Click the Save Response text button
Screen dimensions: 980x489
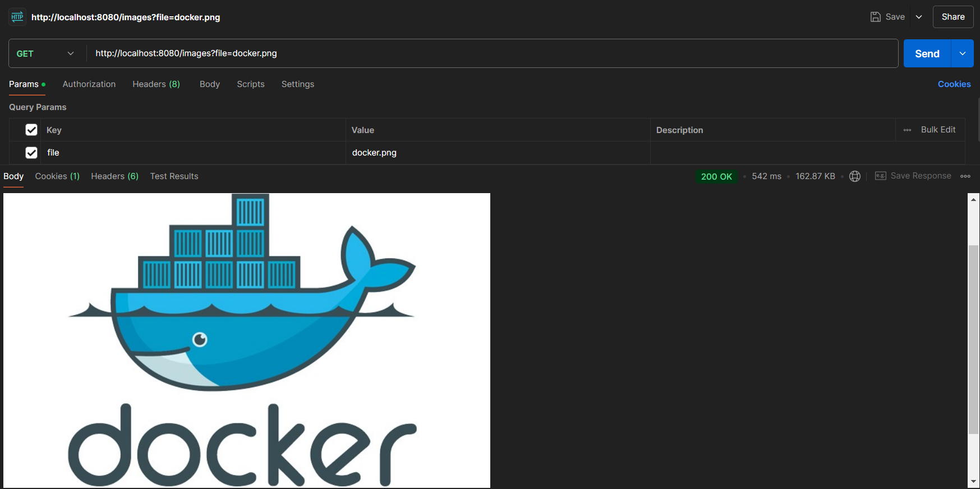[x=921, y=176]
